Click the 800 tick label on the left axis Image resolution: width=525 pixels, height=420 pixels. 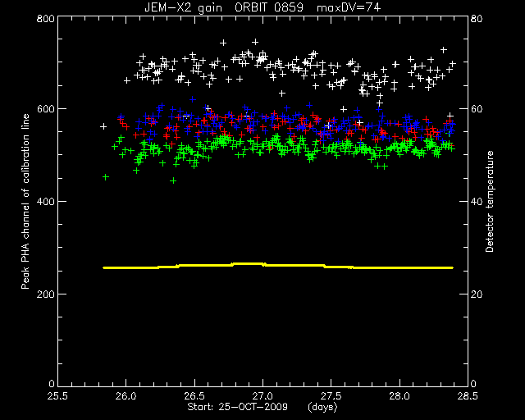pos(45,18)
